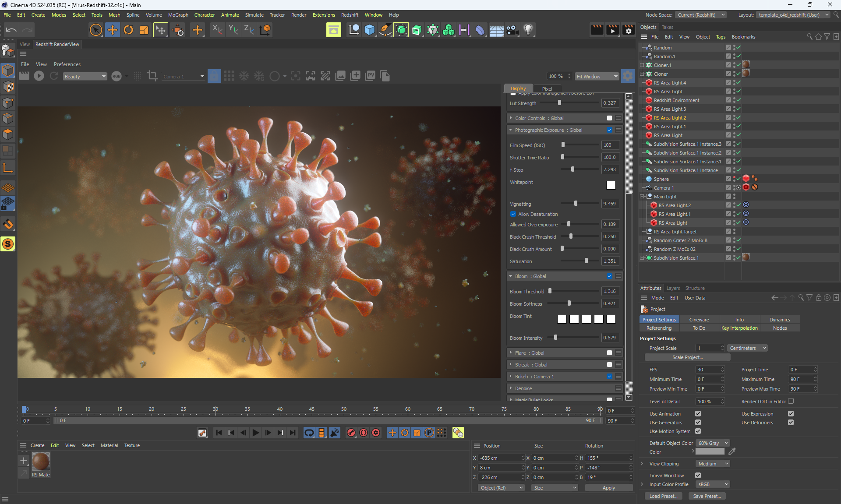Open the Beauty AOV dropdown
Image resolution: width=841 pixels, height=504 pixels.
[85, 76]
